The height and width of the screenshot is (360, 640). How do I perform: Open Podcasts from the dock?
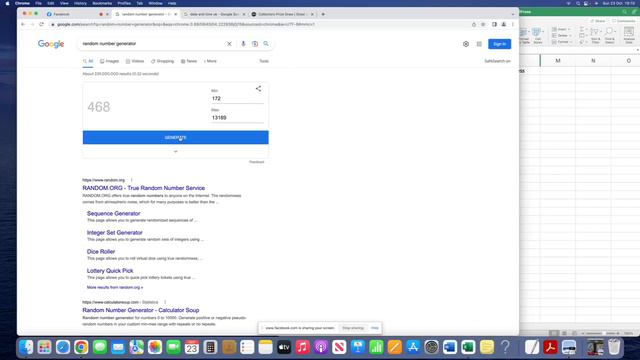(321, 347)
